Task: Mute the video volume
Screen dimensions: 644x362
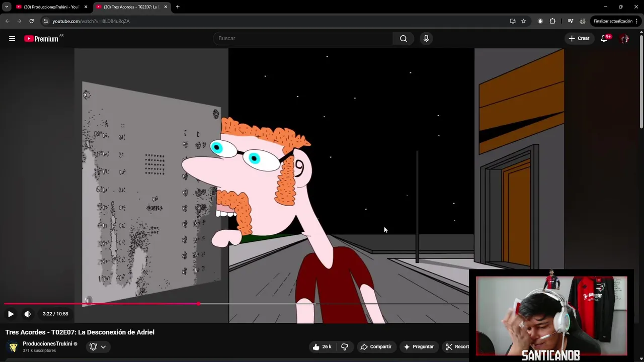Action: click(x=28, y=314)
